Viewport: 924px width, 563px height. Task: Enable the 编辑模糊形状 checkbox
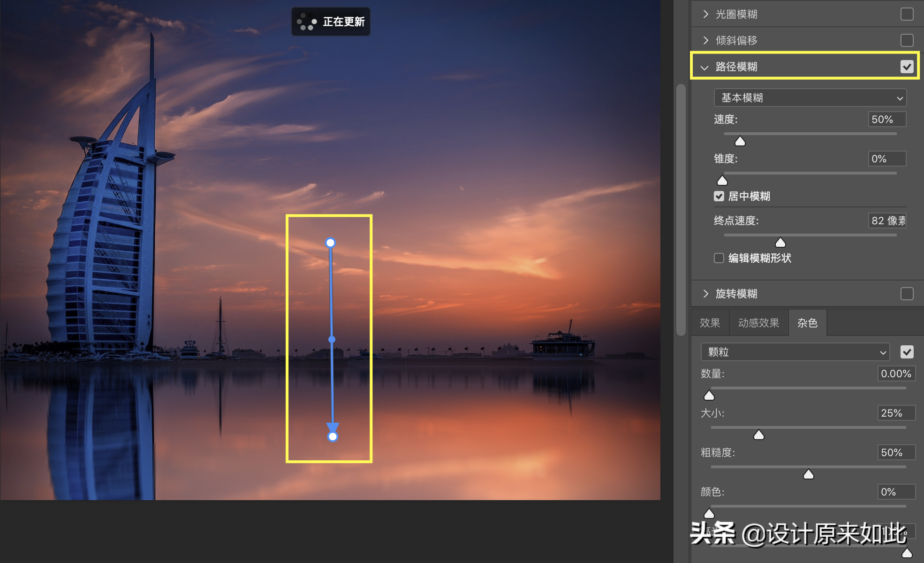(x=719, y=258)
